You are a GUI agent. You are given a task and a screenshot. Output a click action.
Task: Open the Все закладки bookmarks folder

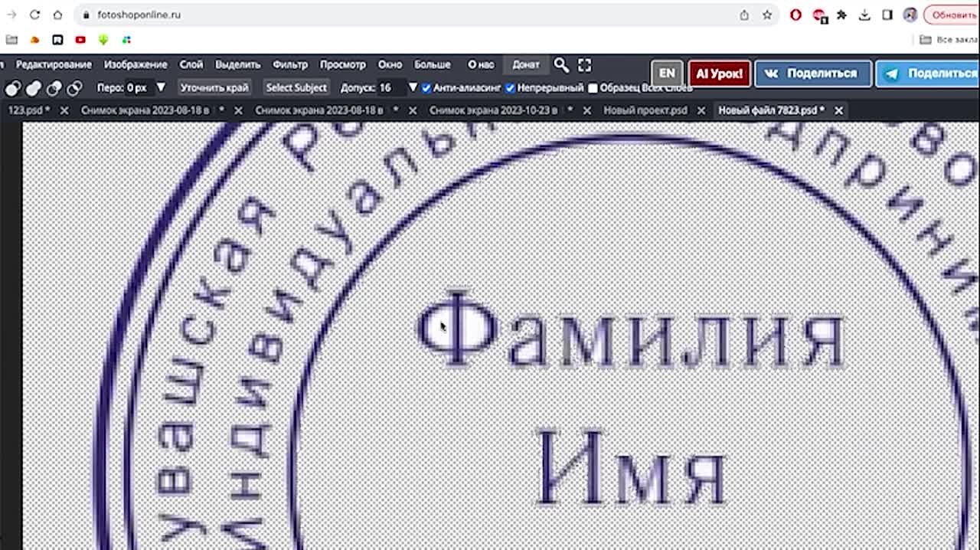coord(949,40)
